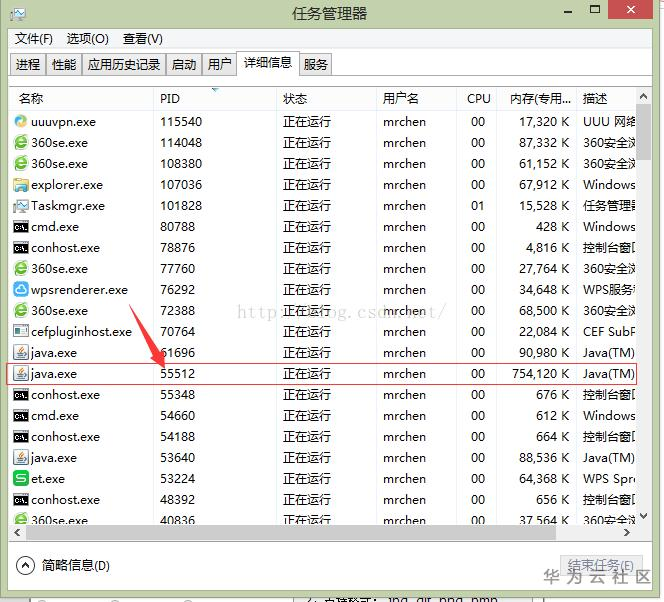Select the explorer.exe folder icon

pyautogui.click(x=21, y=185)
